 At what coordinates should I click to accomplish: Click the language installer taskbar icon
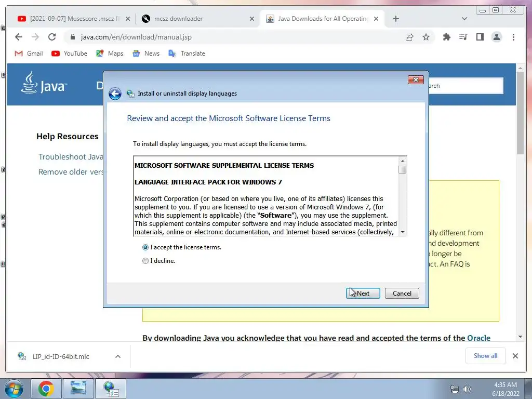pyautogui.click(x=111, y=389)
